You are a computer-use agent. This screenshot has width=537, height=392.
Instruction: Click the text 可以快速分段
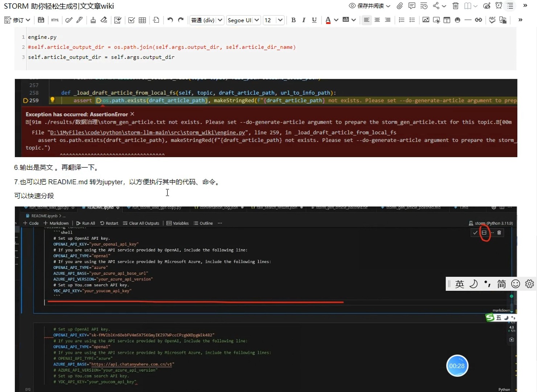tap(34, 196)
